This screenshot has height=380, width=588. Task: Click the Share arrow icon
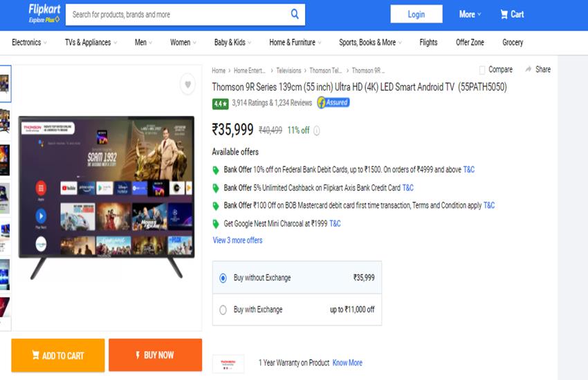click(529, 69)
